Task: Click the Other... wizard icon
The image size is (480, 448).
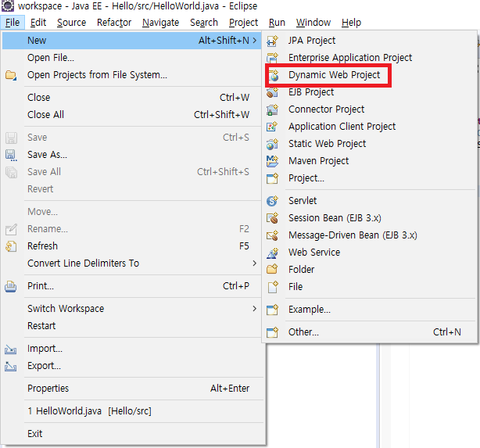Action: point(272,332)
